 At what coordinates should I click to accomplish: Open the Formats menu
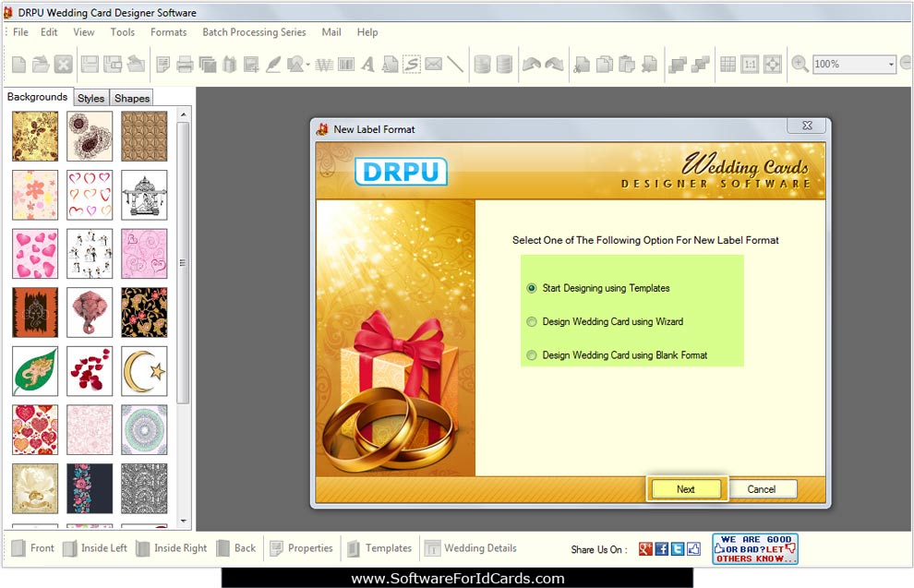tap(168, 32)
